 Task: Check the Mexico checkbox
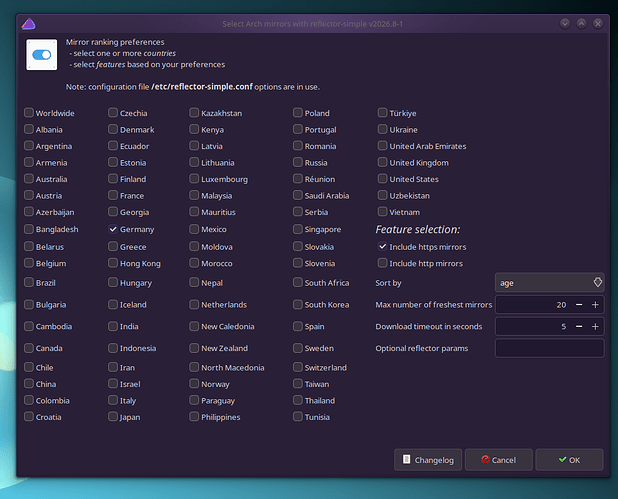194,229
